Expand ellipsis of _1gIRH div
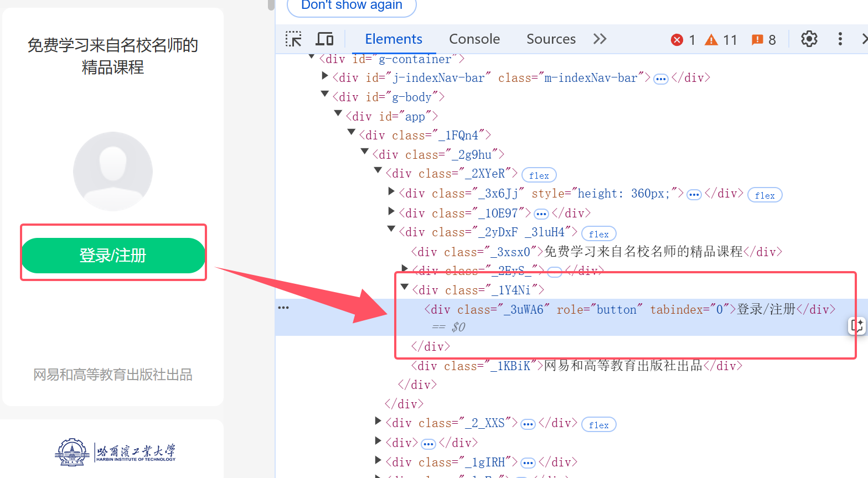Screen dimensions: 868x478 tap(528, 463)
